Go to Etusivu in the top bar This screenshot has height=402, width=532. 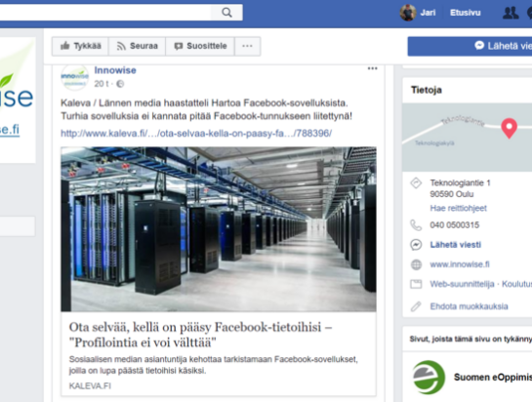(466, 13)
